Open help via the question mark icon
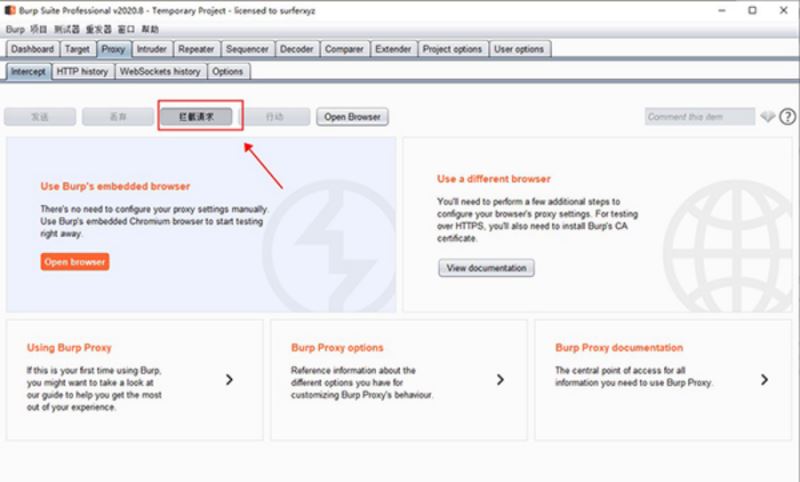The width and height of the screenshot is (800, 482). (787, 117)
